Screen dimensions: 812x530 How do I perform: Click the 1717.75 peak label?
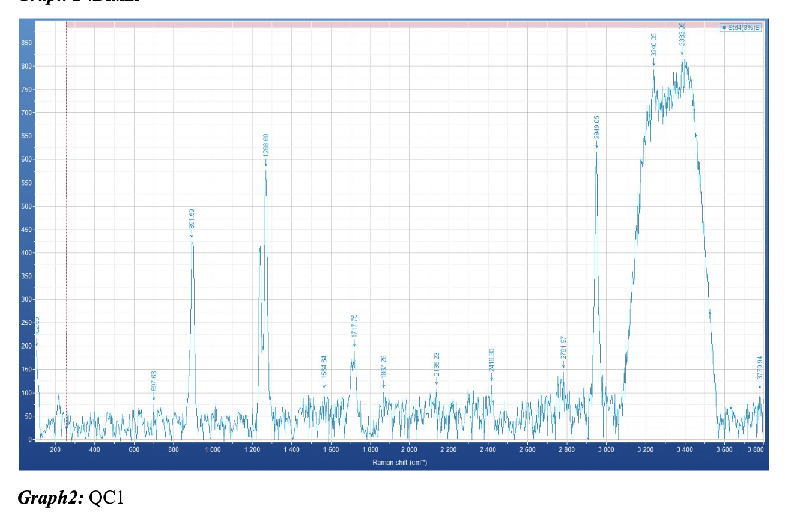pyautogui.click(x=354, y=326)
